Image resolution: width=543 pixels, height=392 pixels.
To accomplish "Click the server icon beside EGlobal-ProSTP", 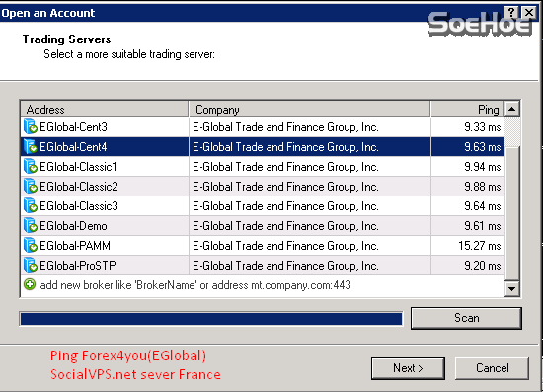I will 31,265.
